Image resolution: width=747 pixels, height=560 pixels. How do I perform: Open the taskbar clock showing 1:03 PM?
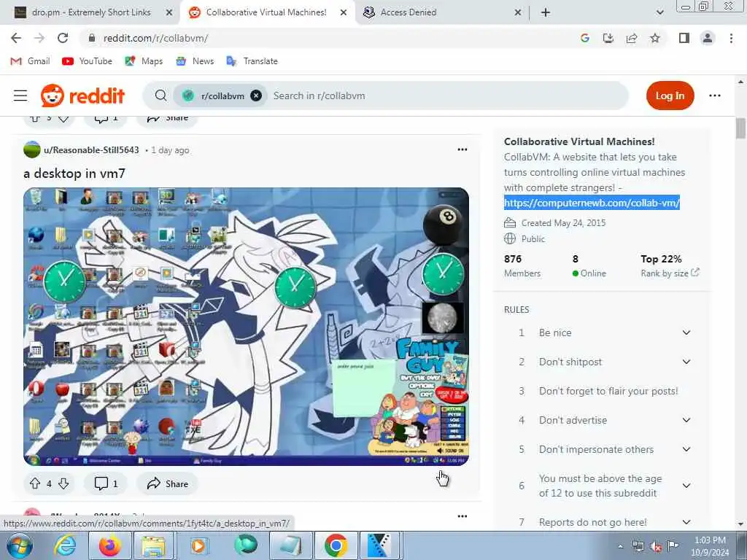click(710, 546)
